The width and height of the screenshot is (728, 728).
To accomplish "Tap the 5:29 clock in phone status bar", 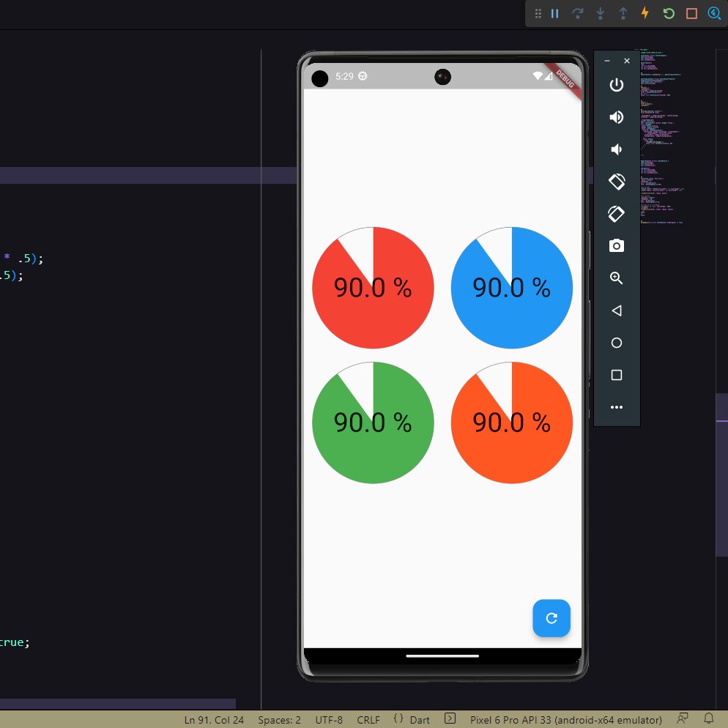I will (x=344, y=76).
